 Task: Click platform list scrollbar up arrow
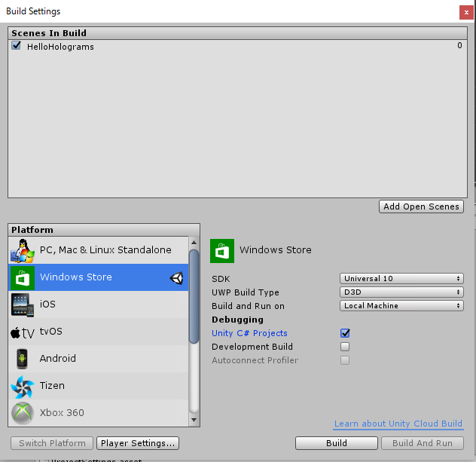(194, 243)
